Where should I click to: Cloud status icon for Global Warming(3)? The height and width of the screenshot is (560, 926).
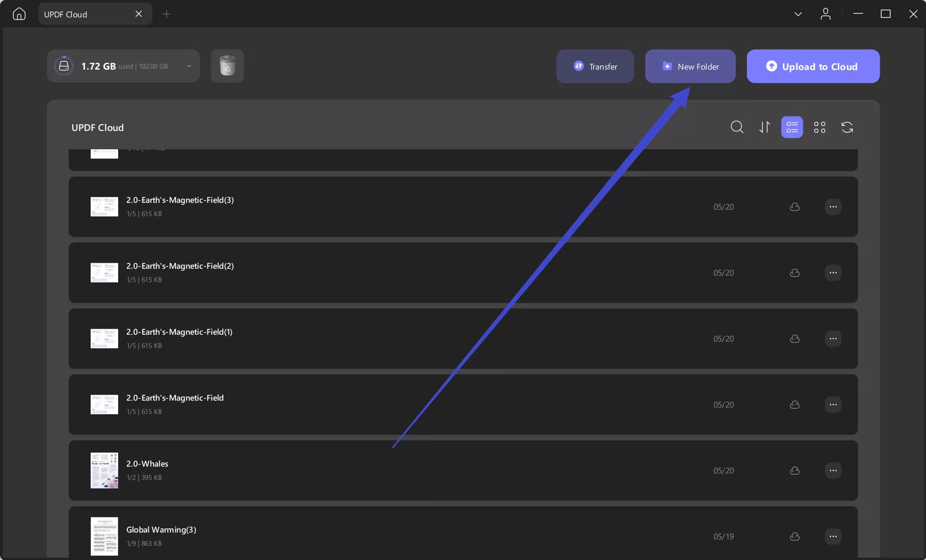795,537
